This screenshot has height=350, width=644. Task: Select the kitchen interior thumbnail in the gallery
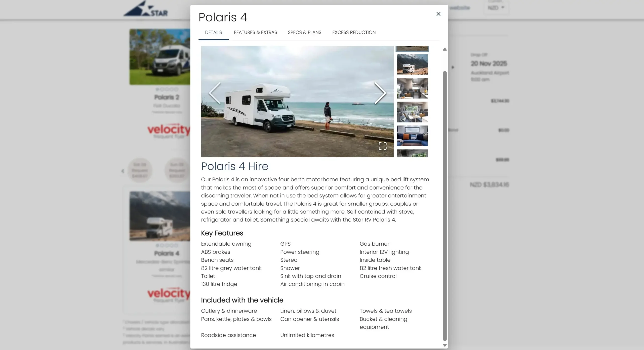(x=412, y=88)
